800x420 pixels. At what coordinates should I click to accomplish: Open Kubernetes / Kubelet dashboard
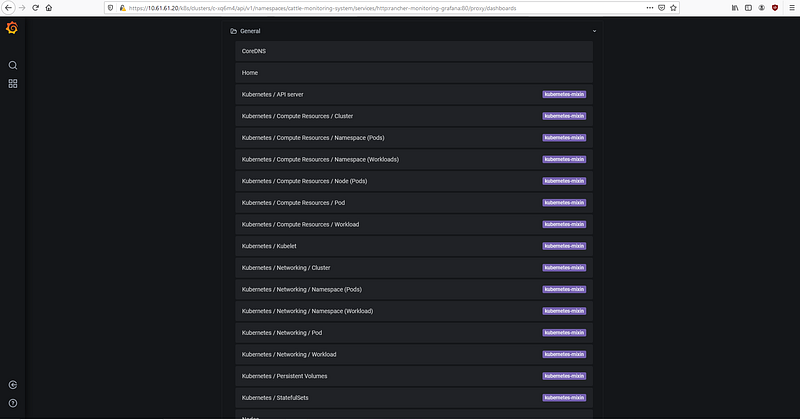point(414,246)
